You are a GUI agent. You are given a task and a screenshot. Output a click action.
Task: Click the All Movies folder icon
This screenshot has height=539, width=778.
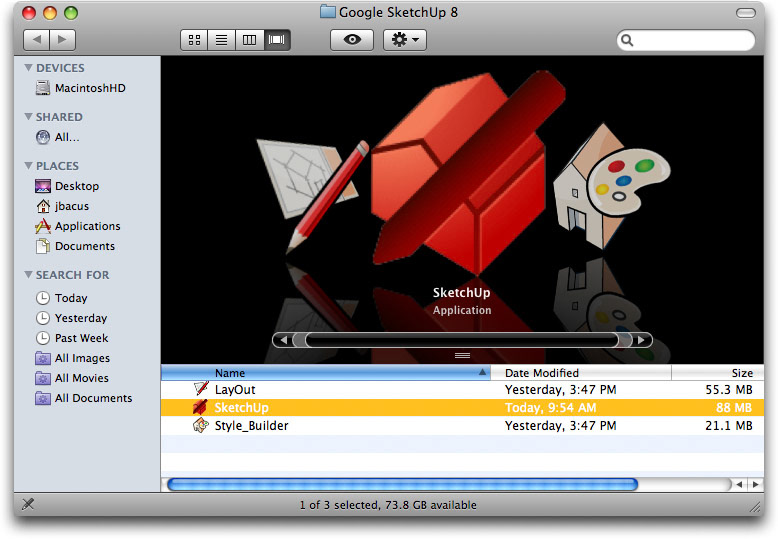[43, 378]
